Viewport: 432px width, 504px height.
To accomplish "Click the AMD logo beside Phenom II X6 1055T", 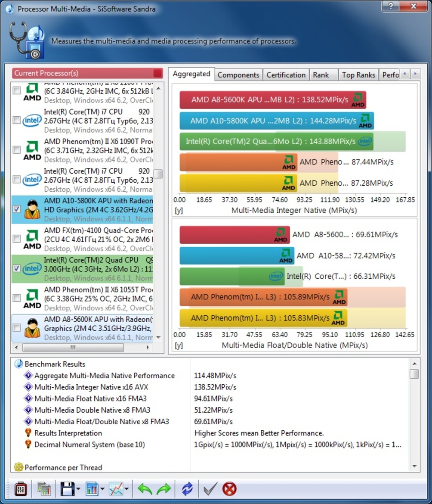I will click(x=32, y=299).
